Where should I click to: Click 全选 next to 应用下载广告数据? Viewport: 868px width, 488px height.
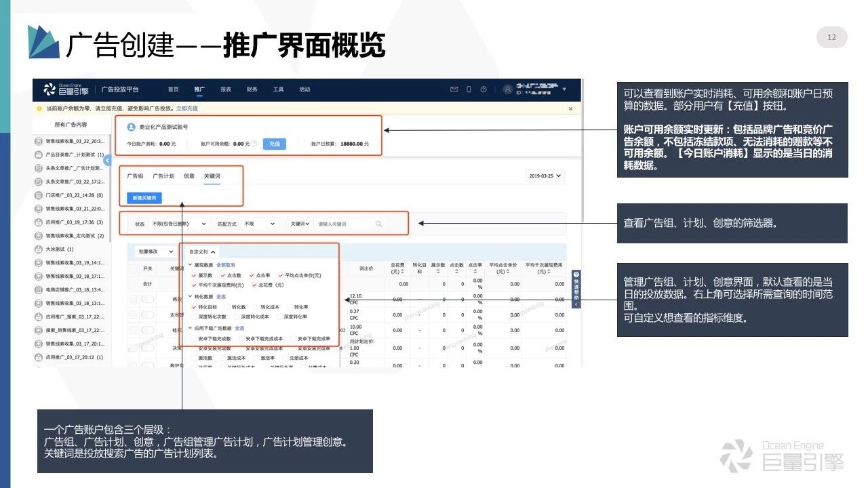point(239,328)
